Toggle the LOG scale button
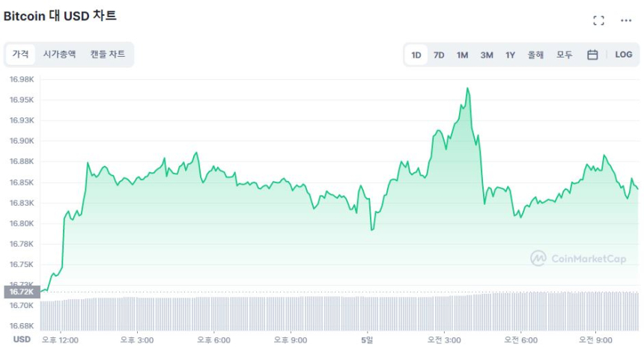 pyautogui.click(x=623, y=55)
